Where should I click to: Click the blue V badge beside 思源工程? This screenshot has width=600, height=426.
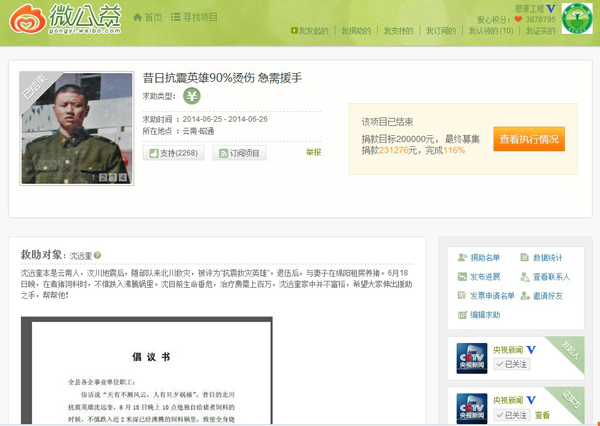[551, 8]
